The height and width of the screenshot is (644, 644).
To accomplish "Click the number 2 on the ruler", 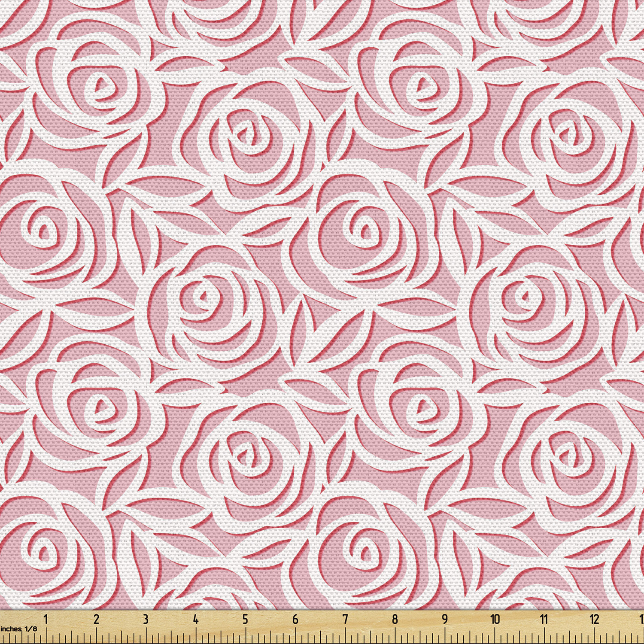I will pyautogui.click(x=96, y=619).
